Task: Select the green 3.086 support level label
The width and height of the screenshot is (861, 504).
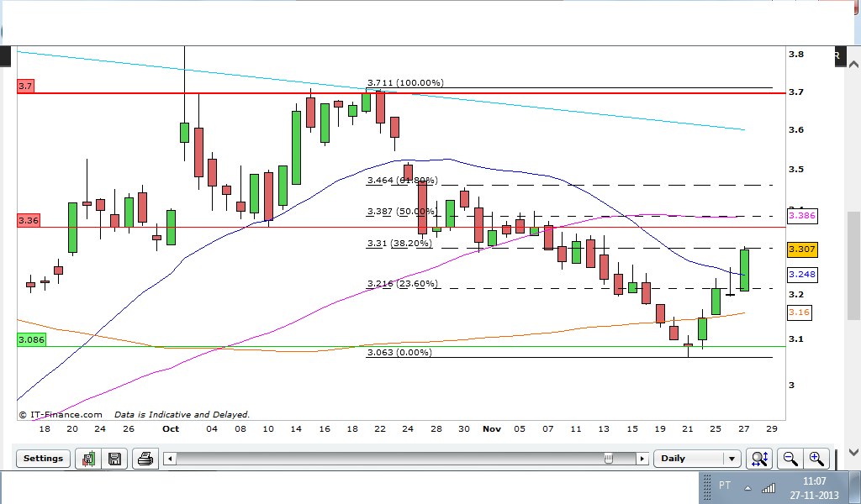Action: [31, 339]
